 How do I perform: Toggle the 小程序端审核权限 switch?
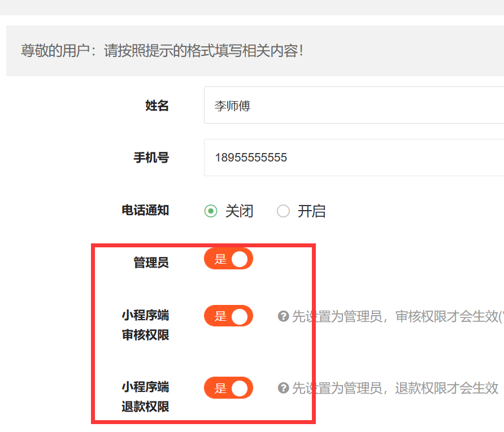click(228, 316)
